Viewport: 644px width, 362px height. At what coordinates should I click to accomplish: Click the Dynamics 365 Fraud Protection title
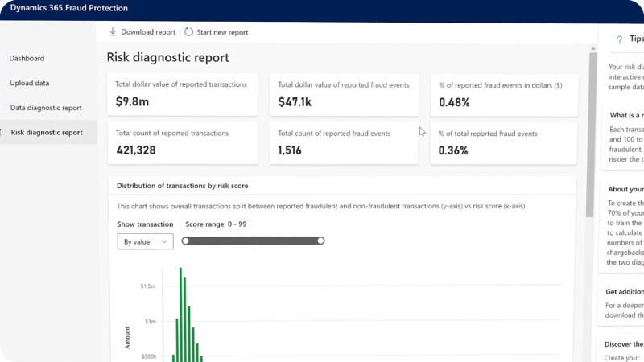tap(68, 8)
